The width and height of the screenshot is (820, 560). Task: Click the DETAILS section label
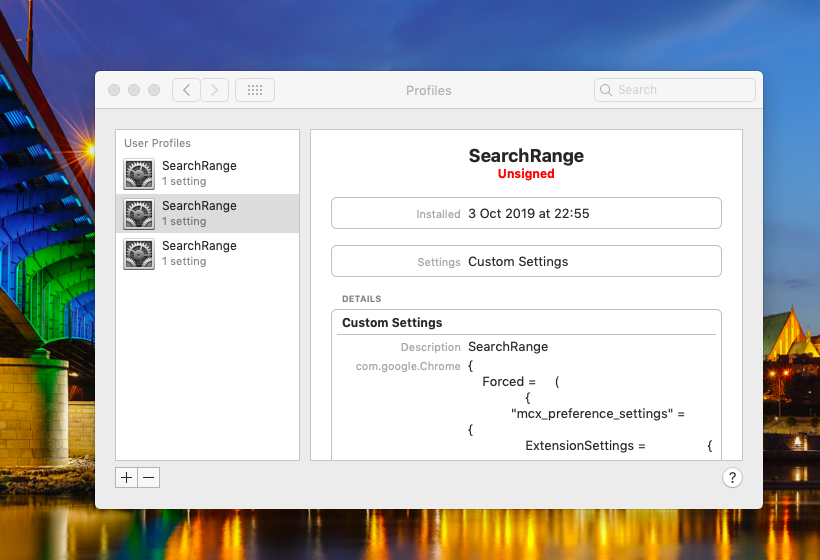pyautogui.click(x=361, y=299)
